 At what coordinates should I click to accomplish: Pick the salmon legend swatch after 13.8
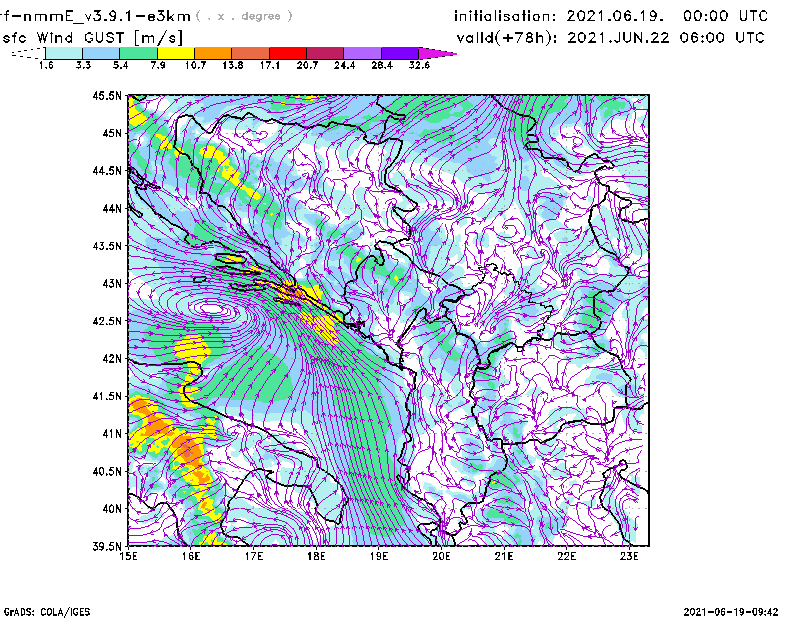click(251, 53)
